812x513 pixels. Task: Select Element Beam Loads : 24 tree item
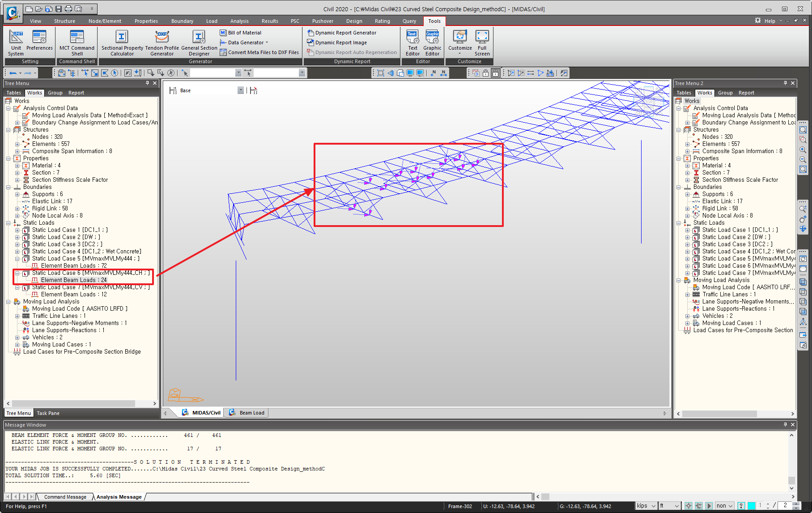point(74,280)
